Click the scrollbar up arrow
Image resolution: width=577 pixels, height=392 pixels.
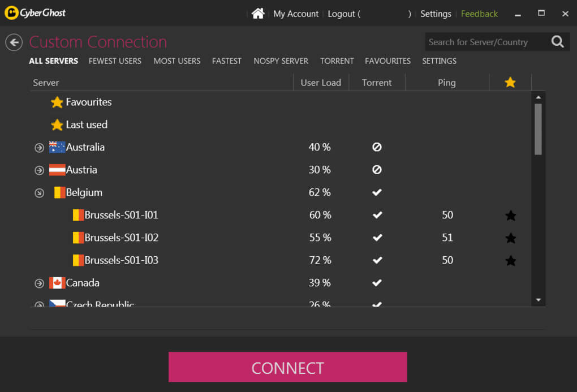pos(539,97)
